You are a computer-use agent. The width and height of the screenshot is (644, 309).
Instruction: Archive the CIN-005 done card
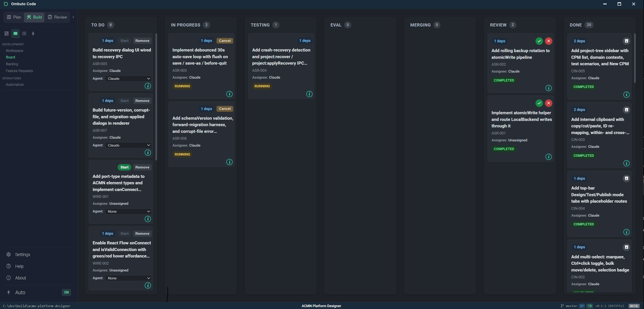coord(627,41)
